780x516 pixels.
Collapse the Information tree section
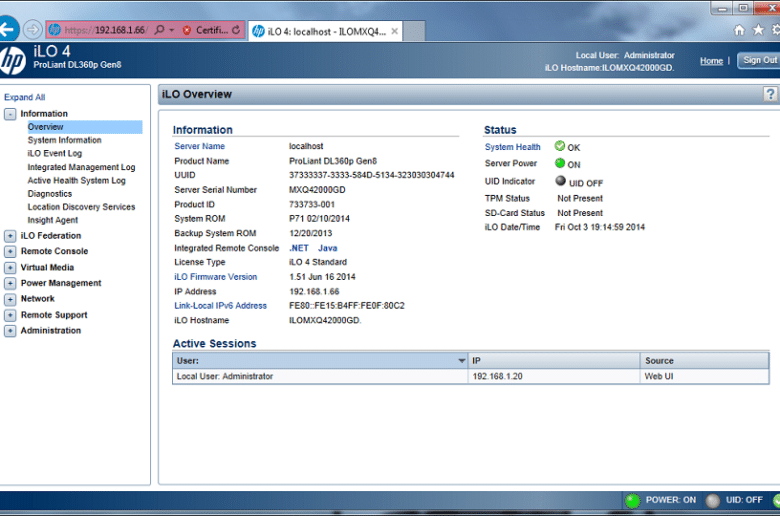pos(10,114)
